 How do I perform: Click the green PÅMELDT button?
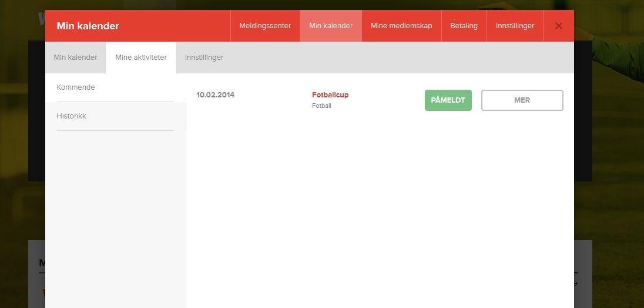448,100
